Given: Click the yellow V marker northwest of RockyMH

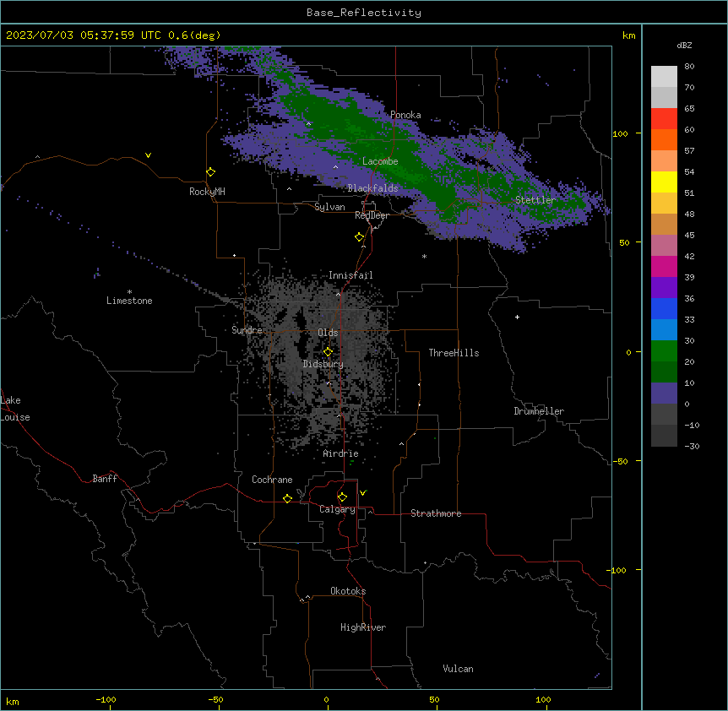Looking at the screenshot, I should click(x=148, y=155).
